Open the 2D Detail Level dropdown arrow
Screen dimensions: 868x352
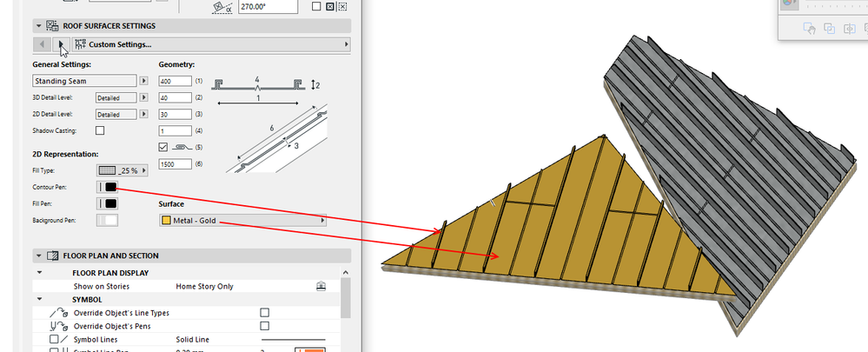[143, 114]
